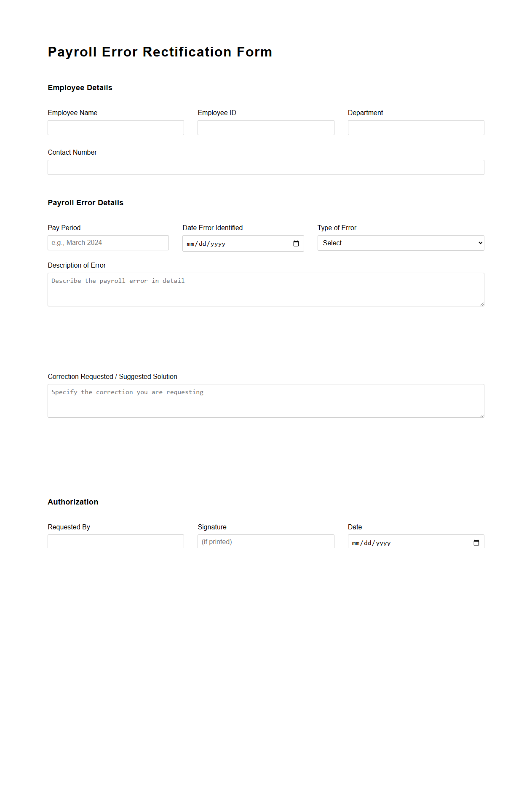Select the Signature input field
This screenshot has width=532, height=789.
(266, 542)
